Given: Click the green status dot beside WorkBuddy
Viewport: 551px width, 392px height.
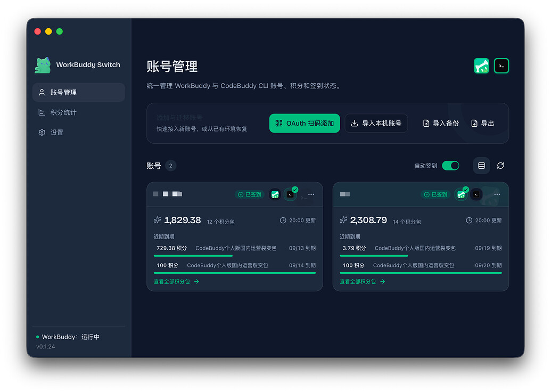Looking at the screenshot, I should tap(38, 337).
